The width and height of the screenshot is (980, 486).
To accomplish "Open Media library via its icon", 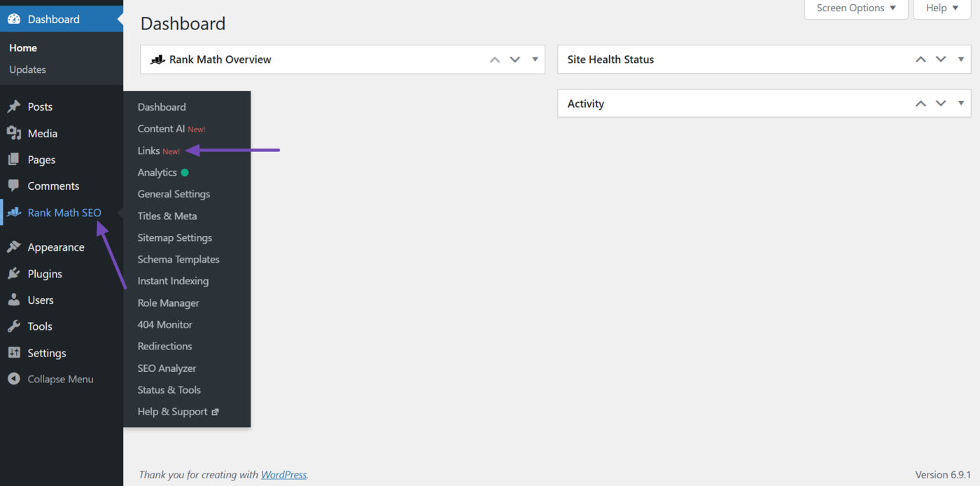I will click(x=14, y=133).
